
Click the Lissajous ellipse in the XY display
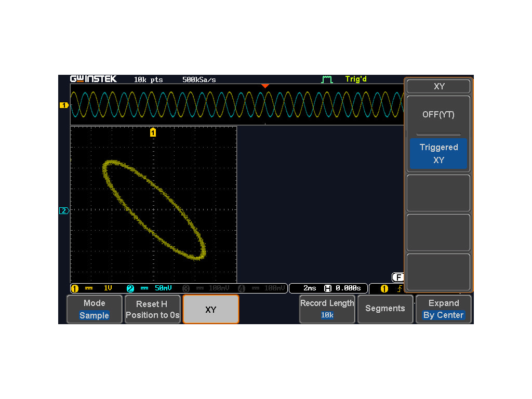(x=154, y=208)
